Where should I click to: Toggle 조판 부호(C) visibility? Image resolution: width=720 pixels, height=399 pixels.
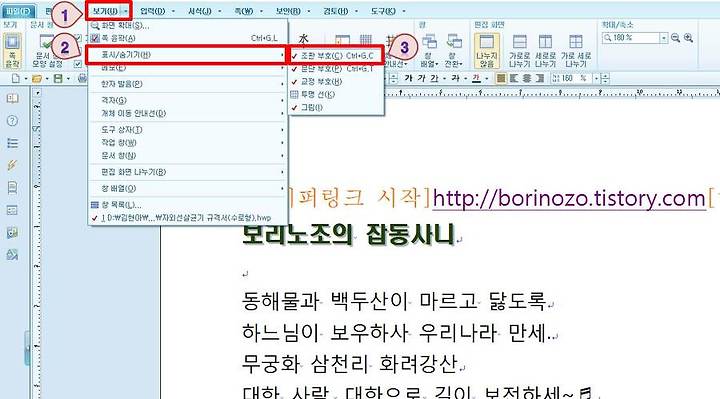click(336, 56)
